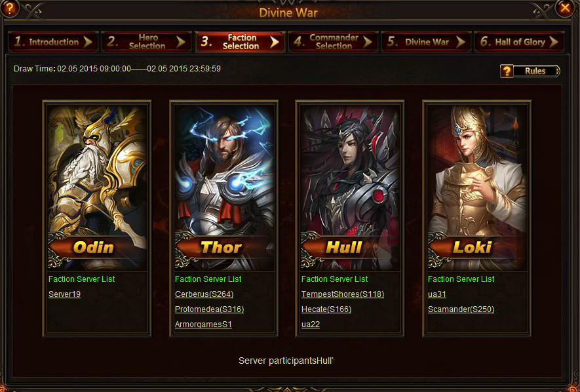Go to Commander Selection tab
580x392 pixels.
point(333,42)
